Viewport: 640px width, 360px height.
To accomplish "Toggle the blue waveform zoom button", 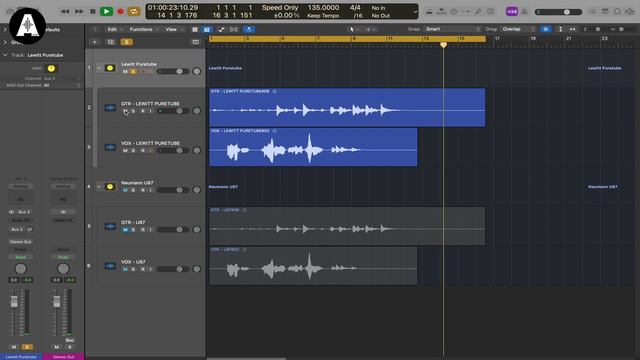I will click(546, 29).
